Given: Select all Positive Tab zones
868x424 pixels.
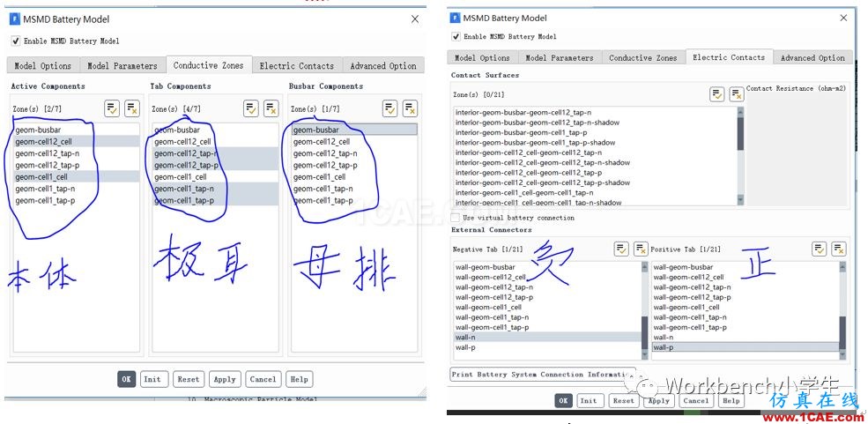Looking at the screenshot, I should point(820,249).
